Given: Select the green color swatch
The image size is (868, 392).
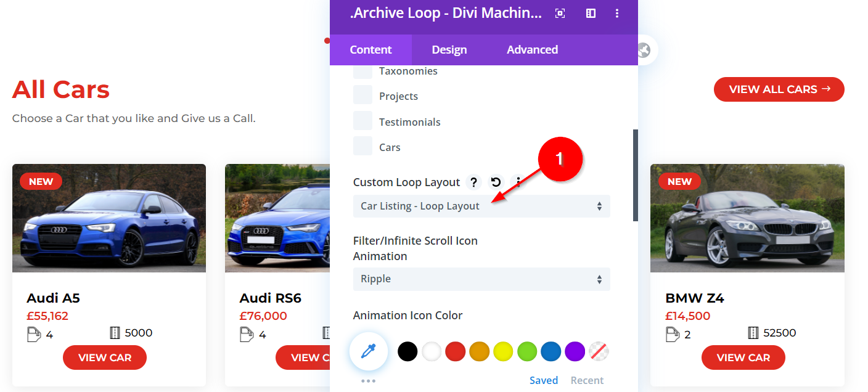Looking at the screenshot, I should (527, 352).
